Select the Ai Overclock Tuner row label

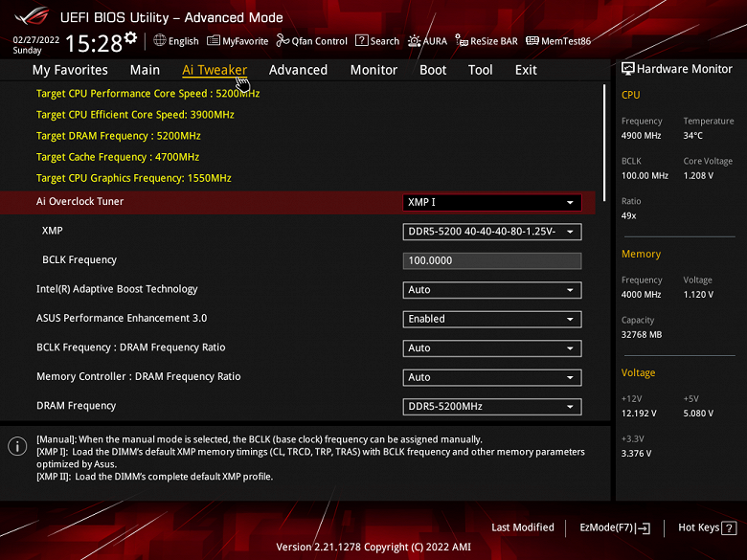(x=80, y=201)
